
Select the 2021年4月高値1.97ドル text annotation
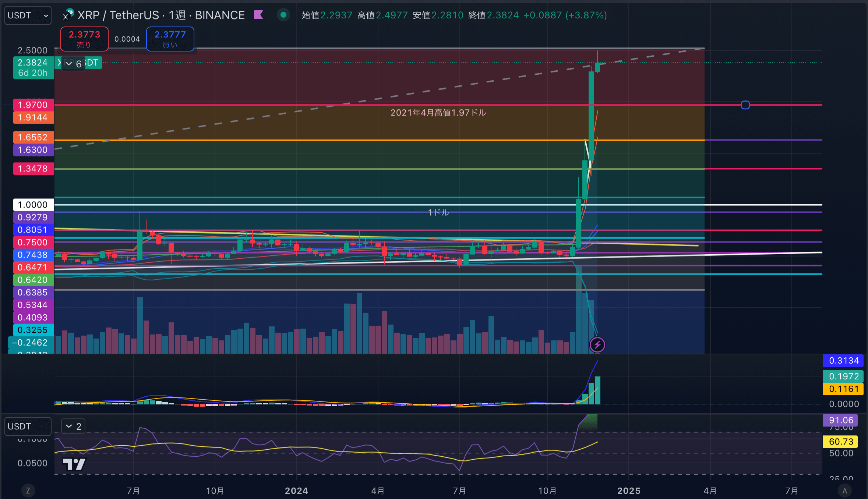click(438, 113)
